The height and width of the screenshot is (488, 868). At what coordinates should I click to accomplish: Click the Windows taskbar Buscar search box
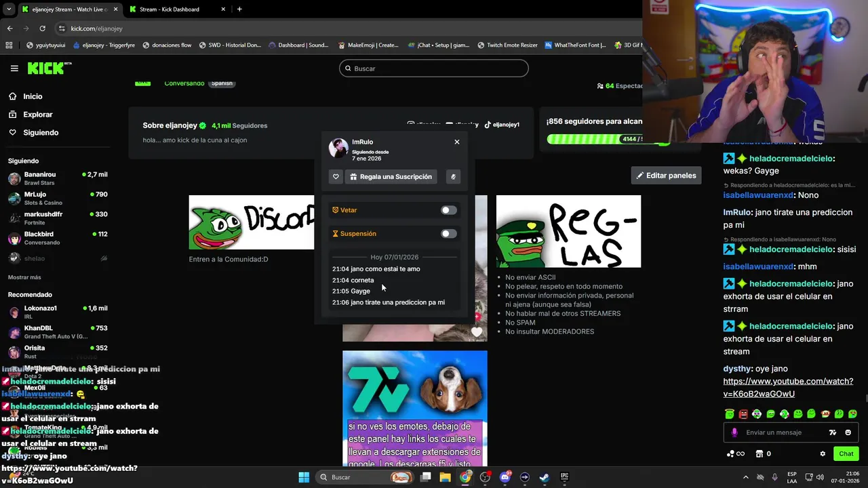coord(364,477)
